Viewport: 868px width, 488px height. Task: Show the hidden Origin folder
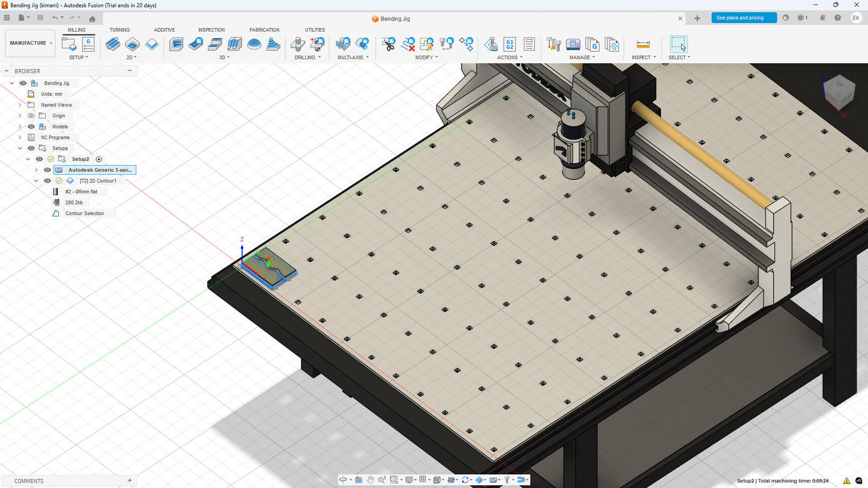31,116
